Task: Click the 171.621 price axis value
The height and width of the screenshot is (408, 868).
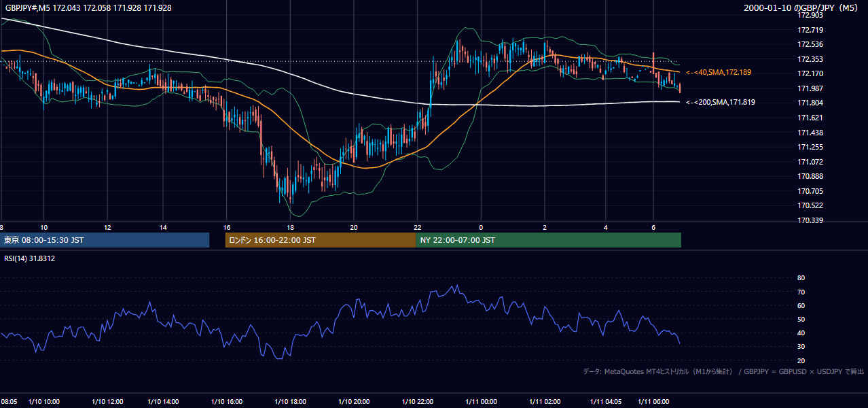Action: click(810, 118)
